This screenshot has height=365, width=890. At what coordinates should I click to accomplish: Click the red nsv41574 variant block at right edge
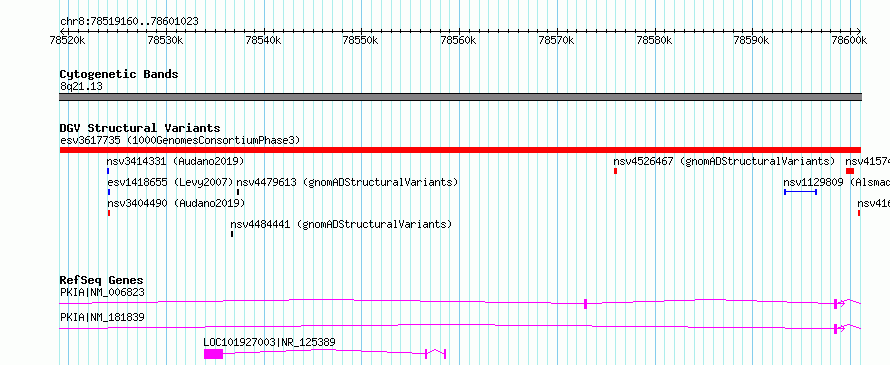pos(850,171)
